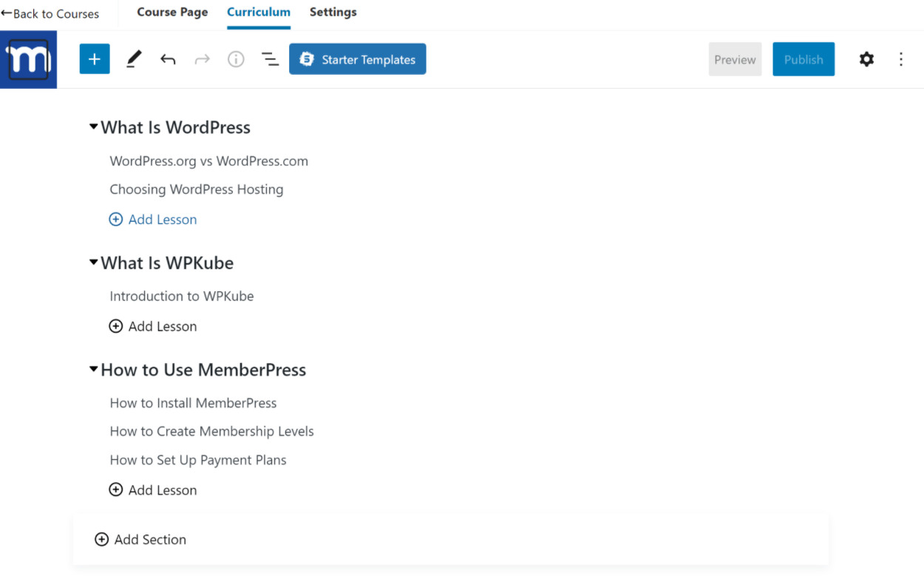Open How to Create Membership Levels lesson
924x587 pixels.
212,432
